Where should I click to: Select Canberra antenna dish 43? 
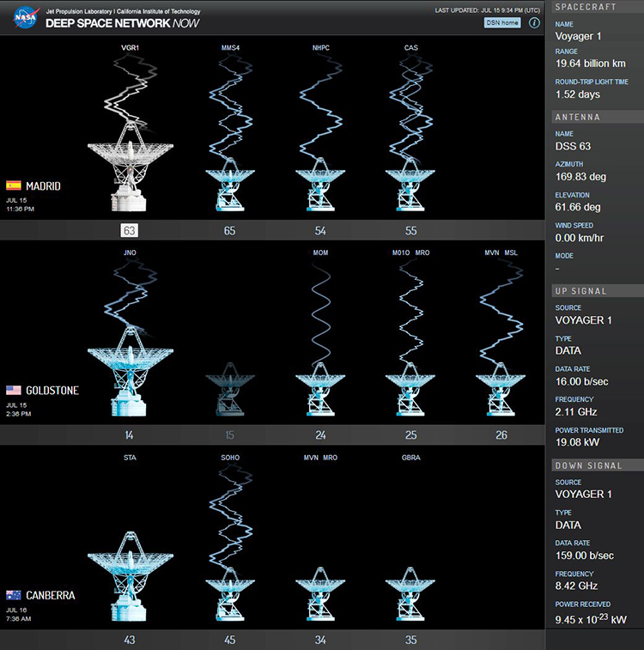pyautogui.click(x=131, y=576)
